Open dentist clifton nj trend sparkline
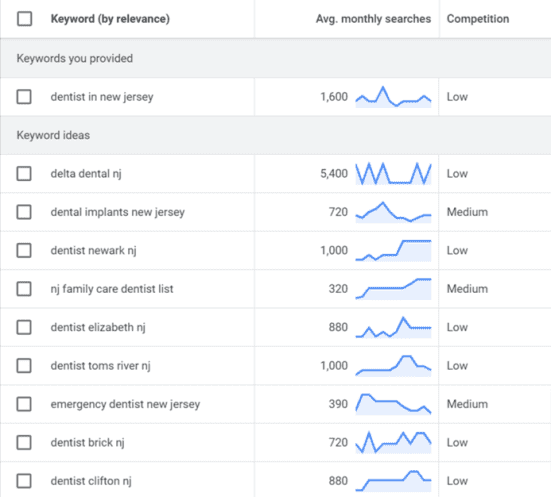This screenshot has height=497, width=551. pyautogui.click(x=393, y=481)
